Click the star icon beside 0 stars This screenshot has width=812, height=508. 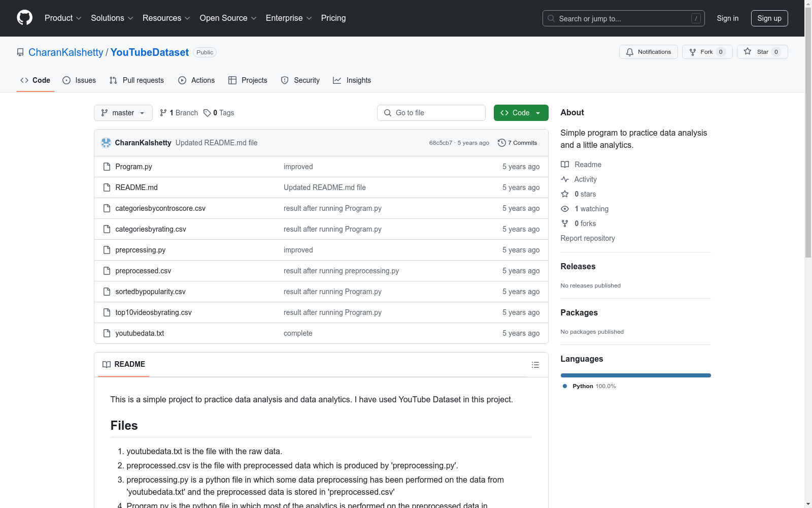coord(565,194)
